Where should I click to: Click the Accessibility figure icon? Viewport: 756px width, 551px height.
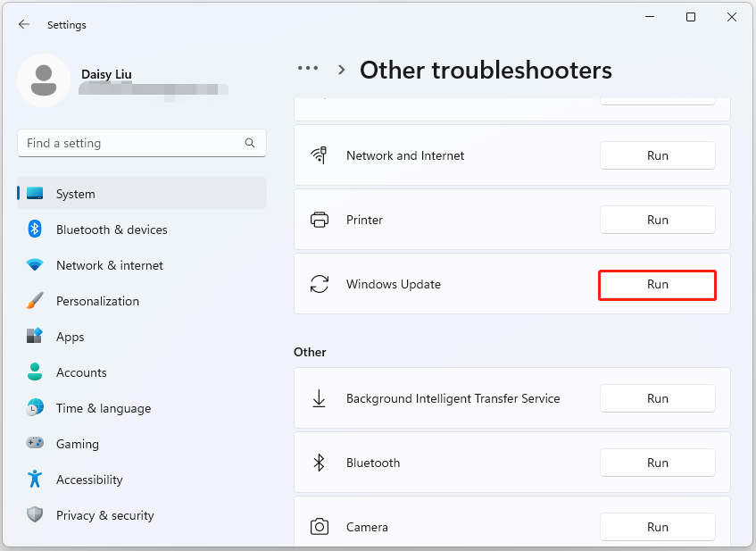pyautogui.click(x=35, y=479)
